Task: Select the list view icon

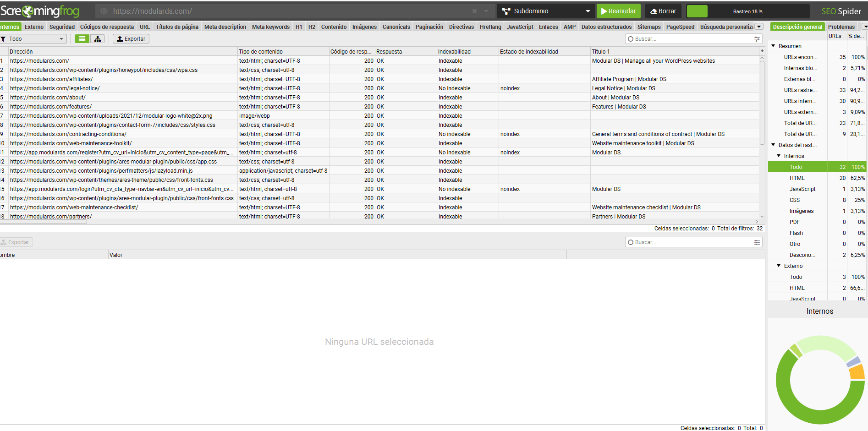Action: [82, 38]
